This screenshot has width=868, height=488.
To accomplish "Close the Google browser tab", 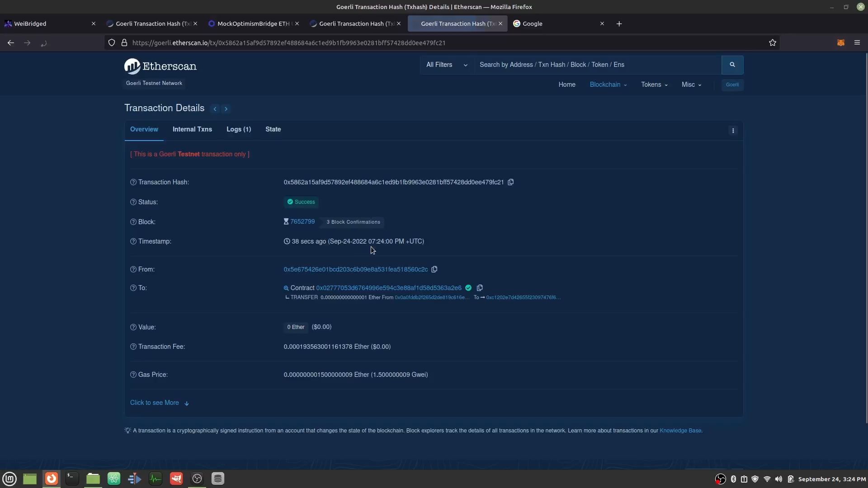I will [x=602, y=23].
